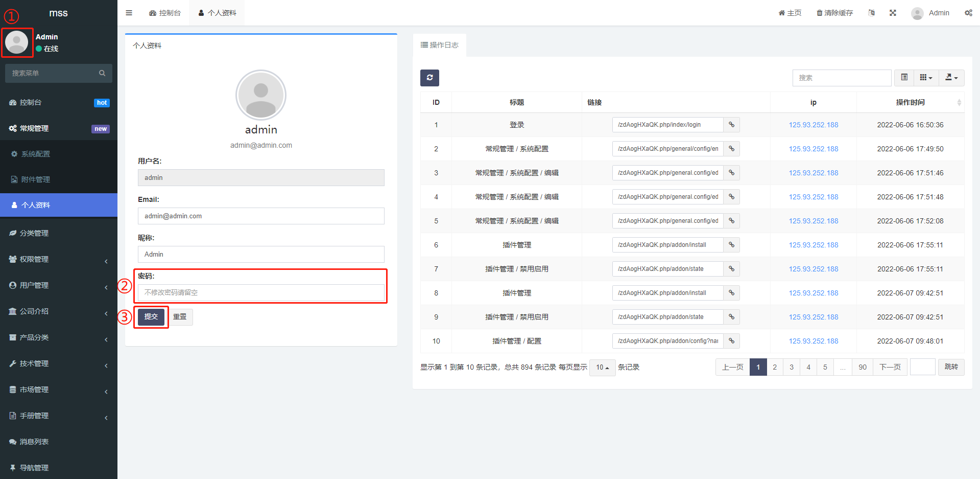Open the export data dropdown
Image resolution: width=980 pixels, height=479 pixels.
point(951,78)
